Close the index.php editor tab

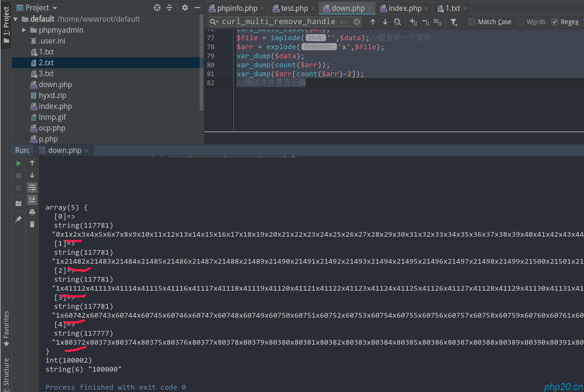tap(426, 9)
